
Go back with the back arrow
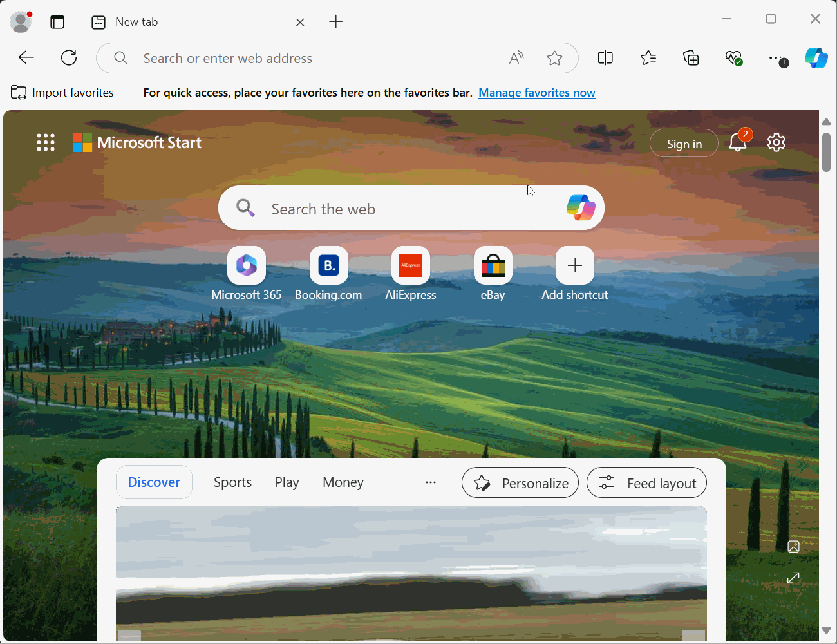[26, 58]
